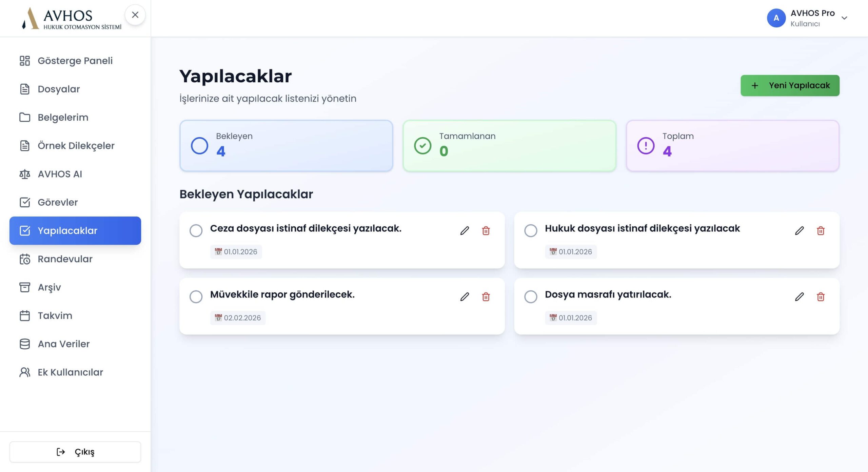Edit the Müvekkile rapor gönderilecek task

tap(465, 297)
